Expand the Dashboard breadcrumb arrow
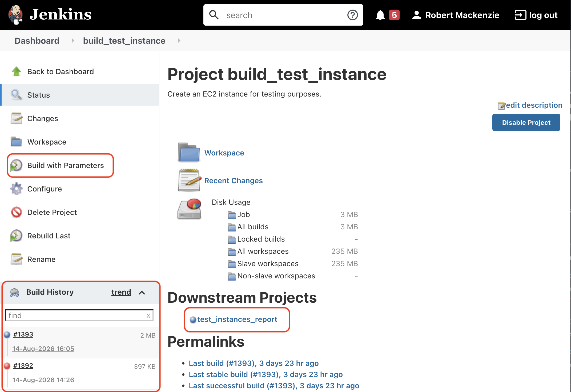Viewport: 571px width, 392px height. click(x=73, y=41)
